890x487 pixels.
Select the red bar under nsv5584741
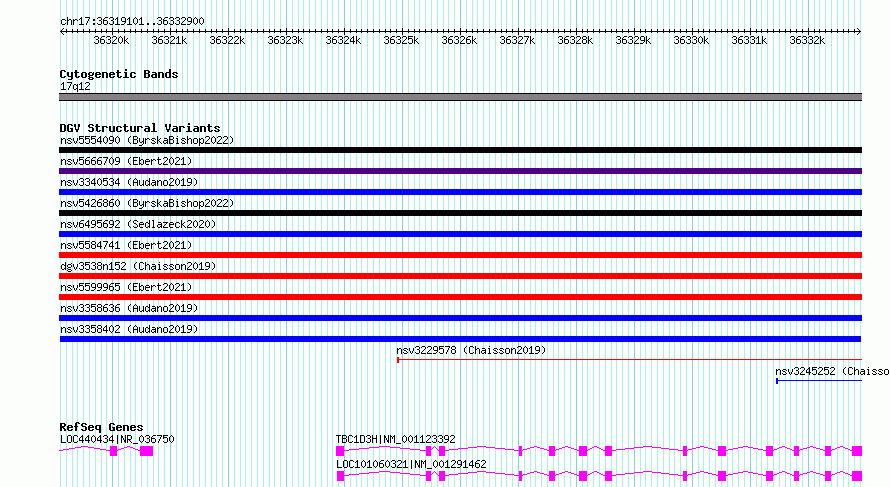[x=460, y=255]
